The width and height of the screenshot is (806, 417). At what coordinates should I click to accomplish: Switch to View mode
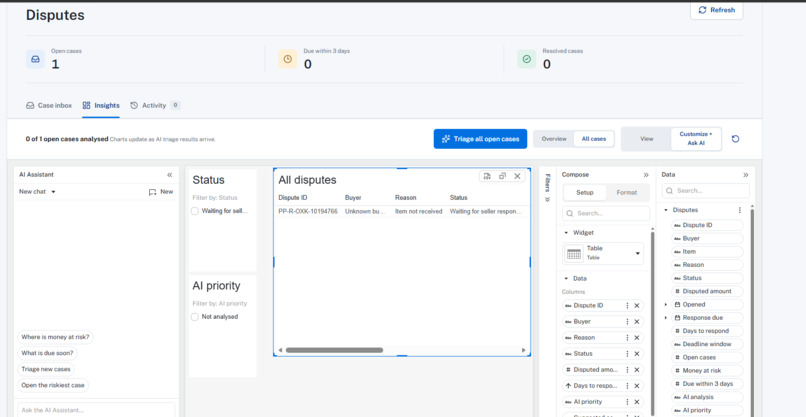(647, 139)
